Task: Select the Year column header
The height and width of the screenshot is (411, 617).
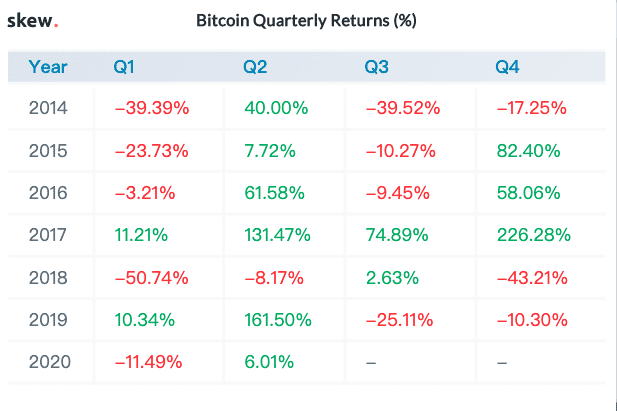Action: click(48, 67)
